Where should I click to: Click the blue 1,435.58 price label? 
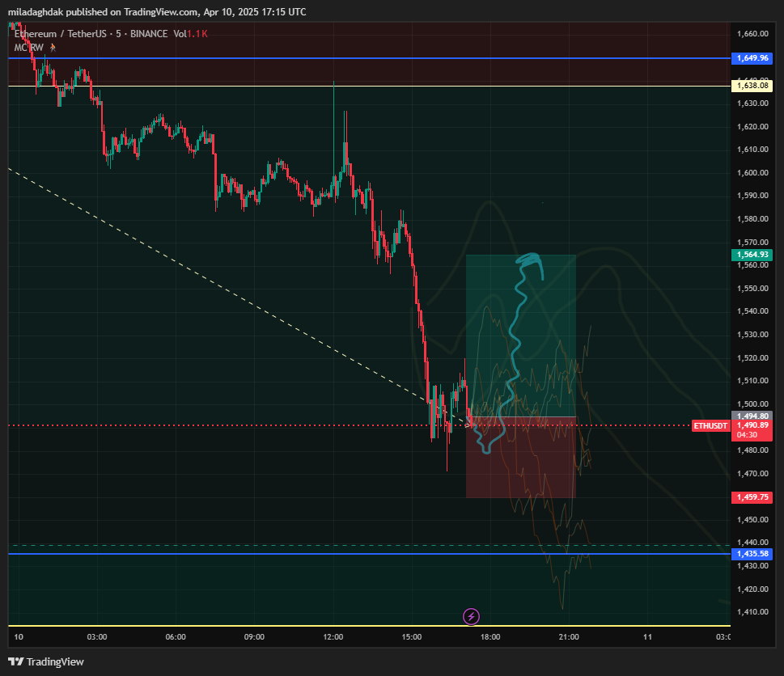pyautogui.click(x=752, y=554)
